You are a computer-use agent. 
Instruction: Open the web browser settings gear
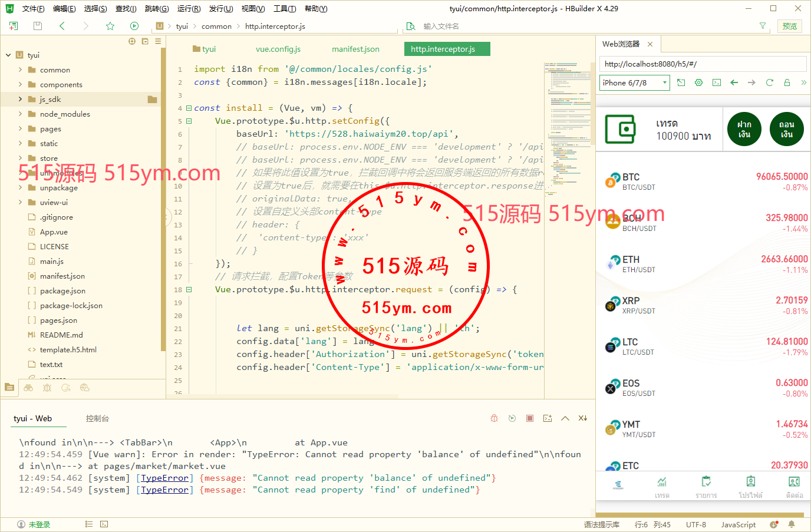[698, 82]
